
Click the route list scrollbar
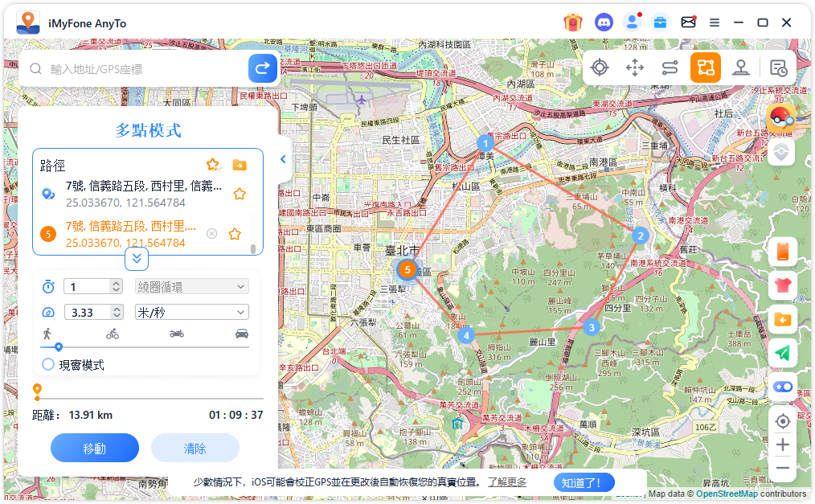click(x=253, y=248)
